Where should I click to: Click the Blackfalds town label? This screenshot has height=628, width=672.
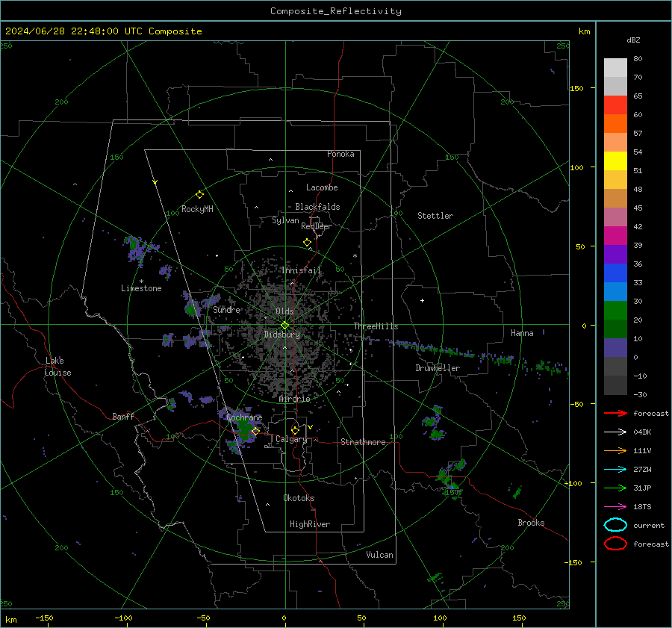pos(317,207)
